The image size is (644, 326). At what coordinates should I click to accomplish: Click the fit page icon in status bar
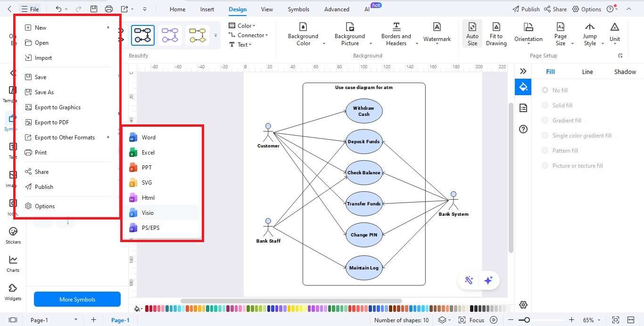pos(616,320)
